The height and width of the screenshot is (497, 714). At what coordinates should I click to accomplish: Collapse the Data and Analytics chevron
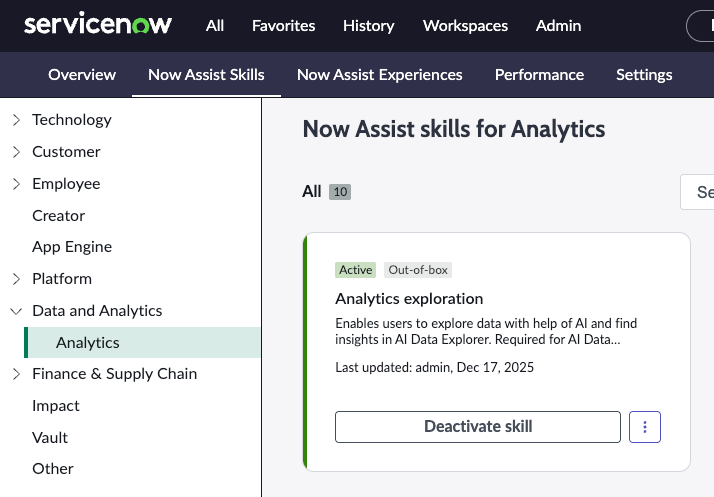coord(16,311)
